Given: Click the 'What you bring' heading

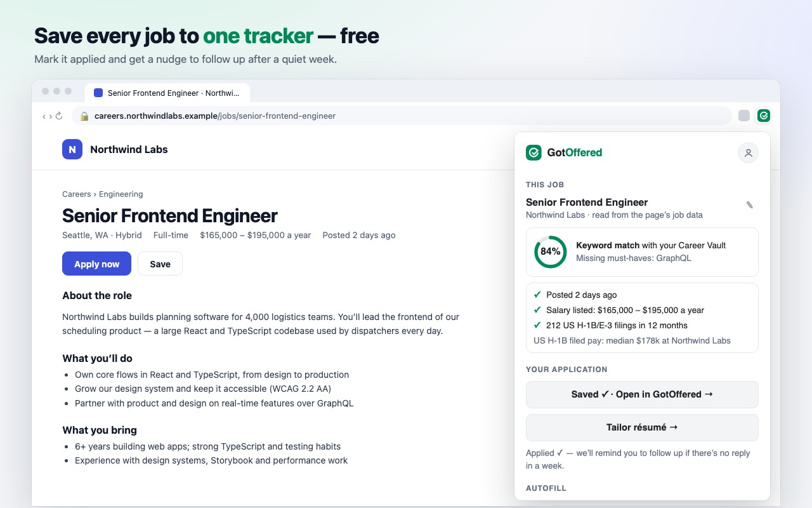Looking at the screenshot, I should pos(100,430).
